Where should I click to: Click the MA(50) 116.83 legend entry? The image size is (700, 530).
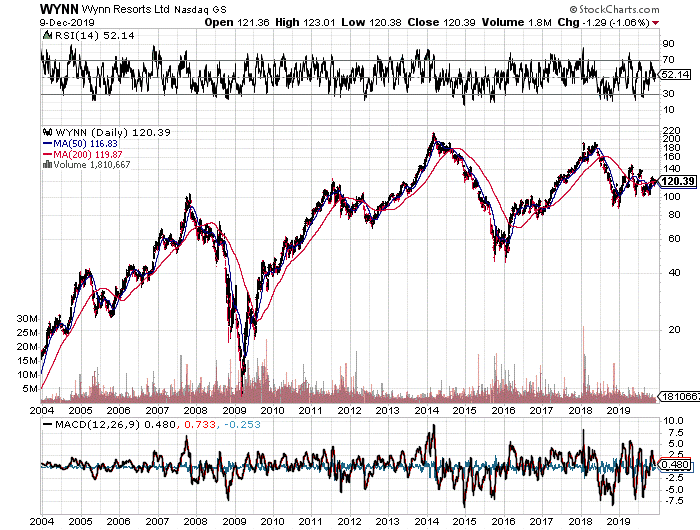[x=80, y=143]
